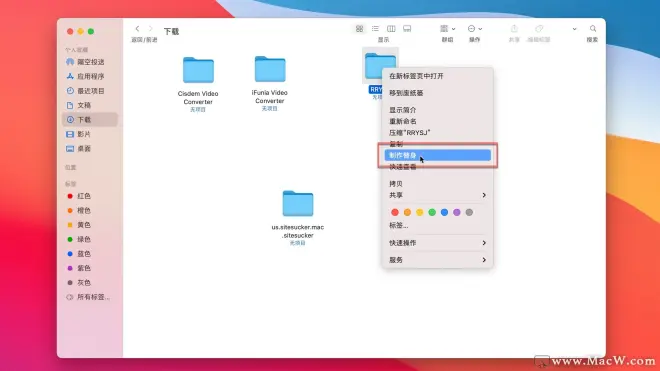
Task: Apply red tag color in context menu
Action: pos(395,212)
